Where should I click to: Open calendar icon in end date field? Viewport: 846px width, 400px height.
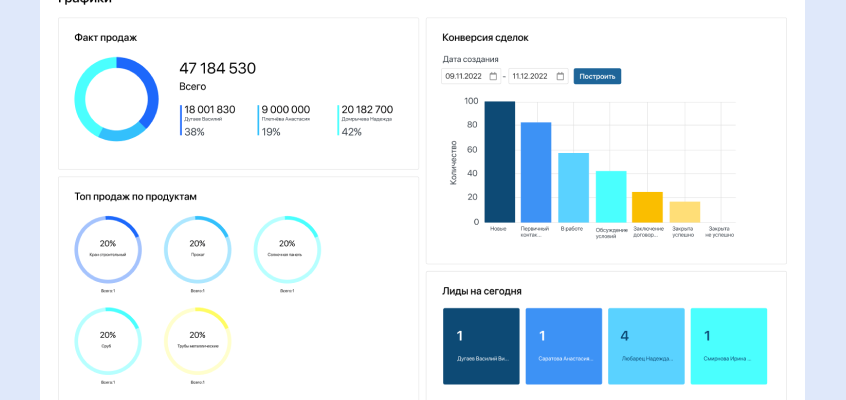coord(560,76)
